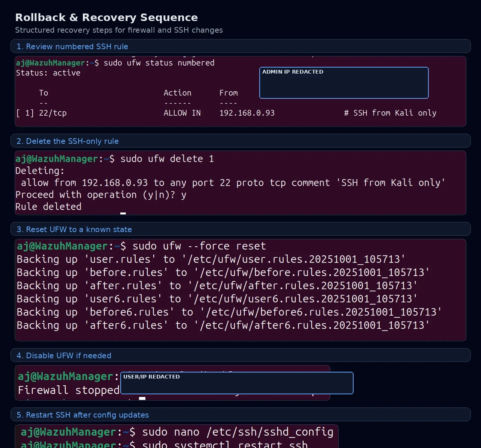Image resolution: width=481 pixels, height=448 pixels.
Task: Click the '[ 1] 22/tcp' rule entry
Action: (x=41, y=113)
